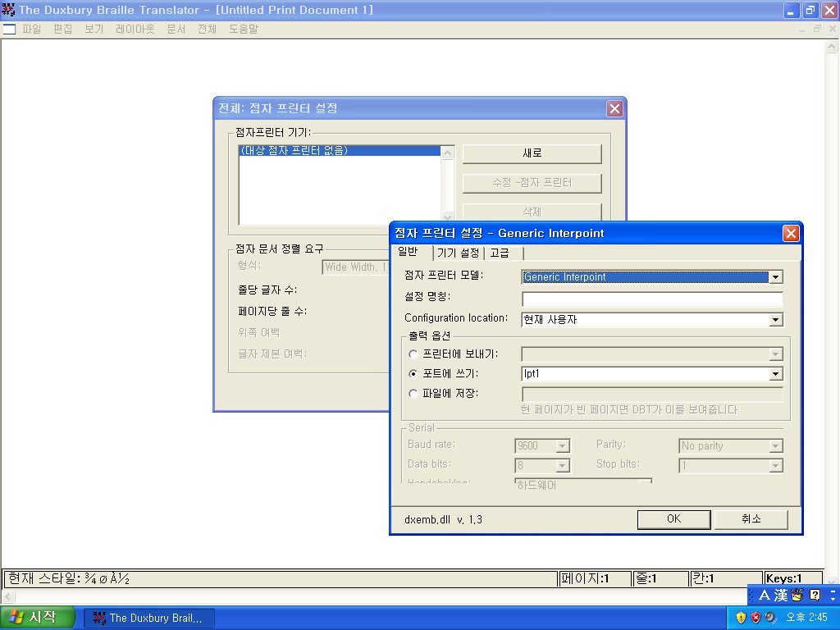
Task: Switch to the 기기 설정 tab
Action: 458,253
